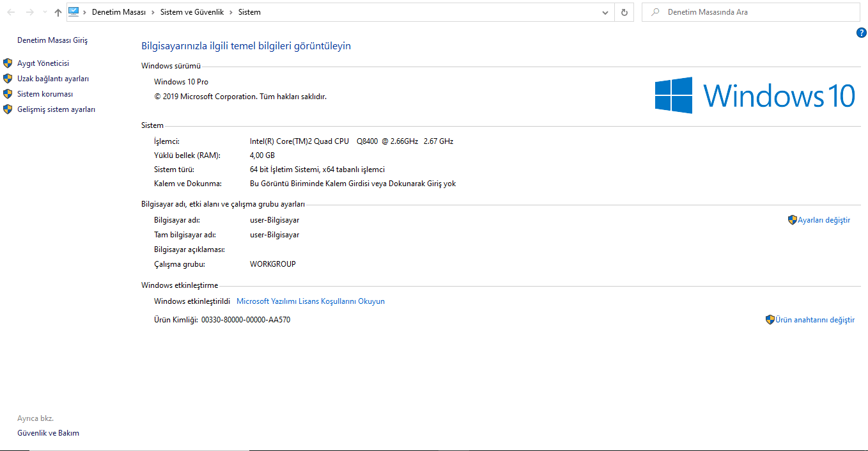The height and width of the screenshot is (451, 868).
Task: Click the computer icon in the address bar
Action: tap(74, 12)
